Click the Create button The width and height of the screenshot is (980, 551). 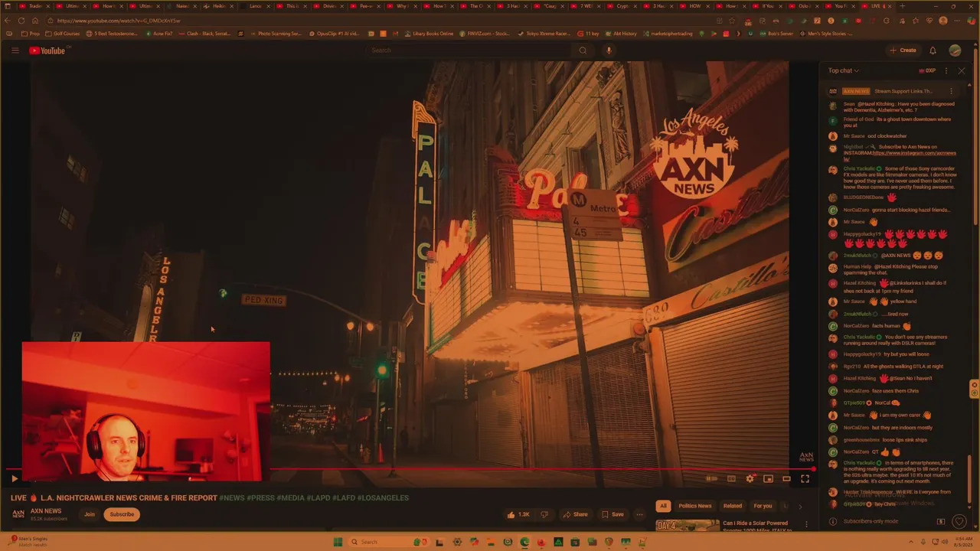pos(903,51)
